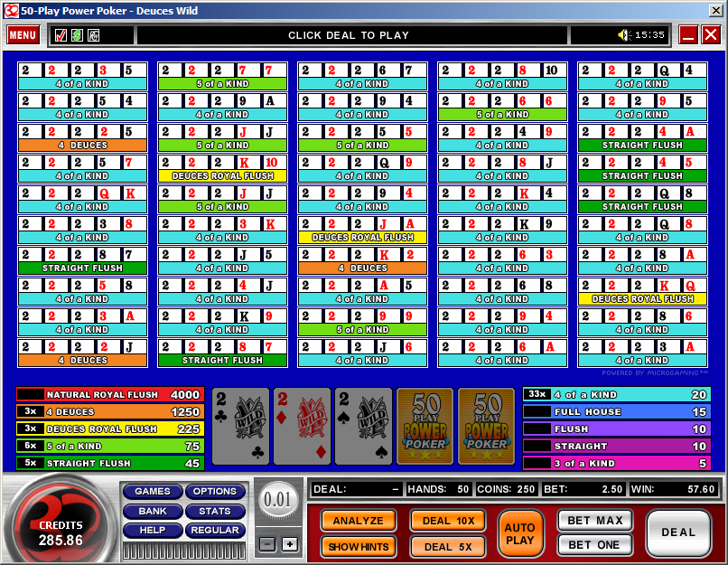This screenshot has height=565, width=728.
Task: Select mini hand 2 2 2 K 10 Deuces Royal Flush
Action: 222,169
